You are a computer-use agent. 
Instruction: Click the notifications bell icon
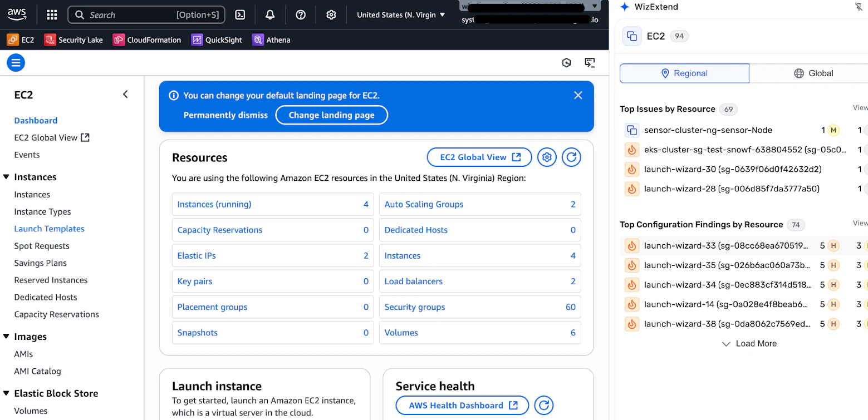270,15
